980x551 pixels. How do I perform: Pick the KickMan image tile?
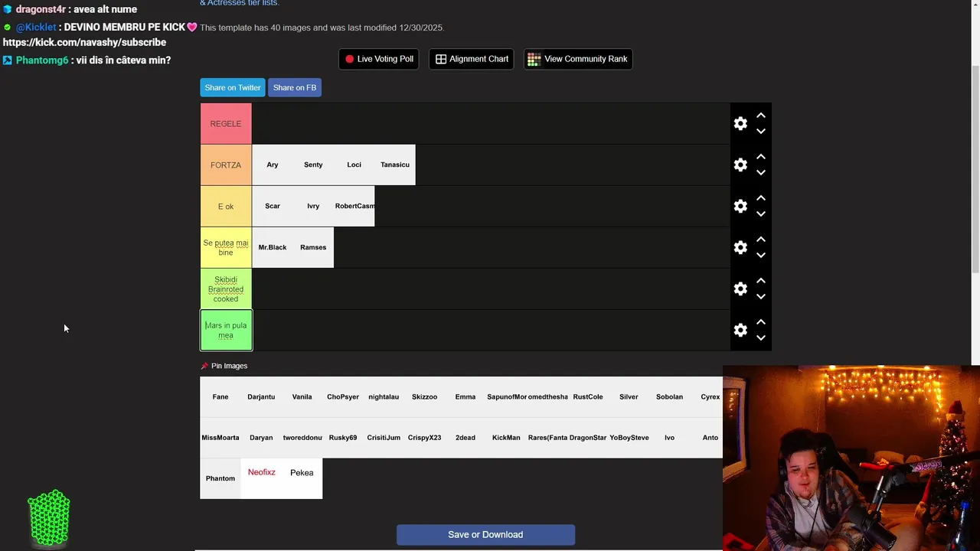506,438
